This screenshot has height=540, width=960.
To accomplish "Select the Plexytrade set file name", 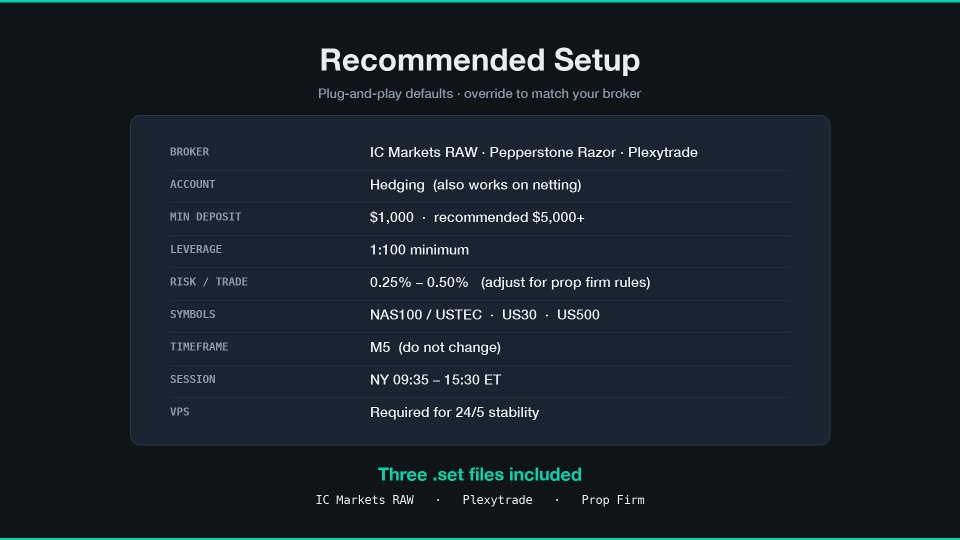I will click(497, 500).
